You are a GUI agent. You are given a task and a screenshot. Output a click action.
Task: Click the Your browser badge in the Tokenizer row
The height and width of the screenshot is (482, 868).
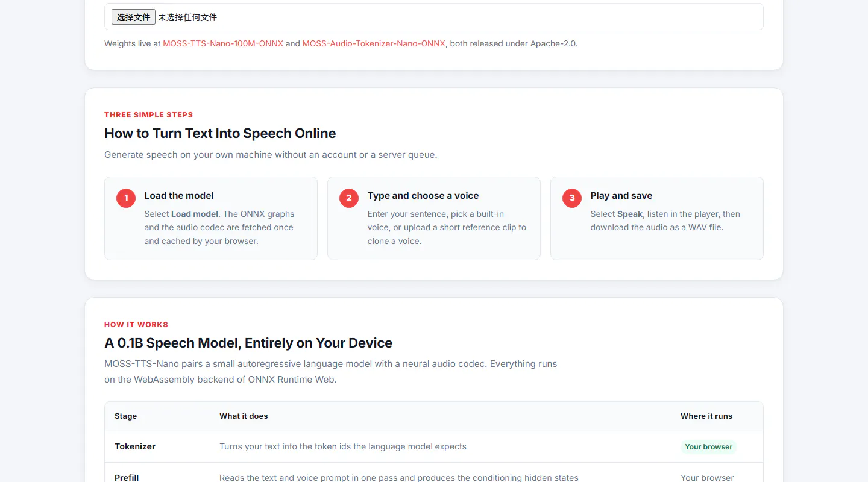[x=709, y=447]
